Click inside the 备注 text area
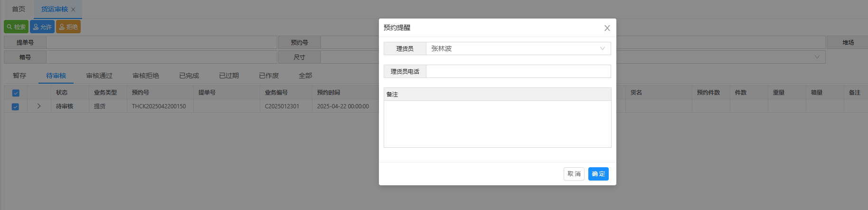Viewport: 868px width, 210px height. 497,124
